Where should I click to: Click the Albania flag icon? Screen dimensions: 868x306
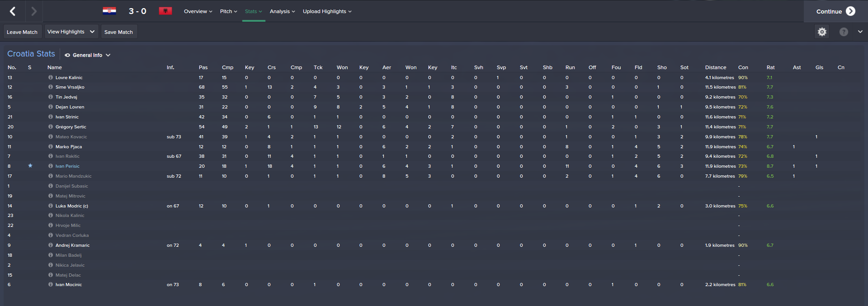[x=165, y=11]
